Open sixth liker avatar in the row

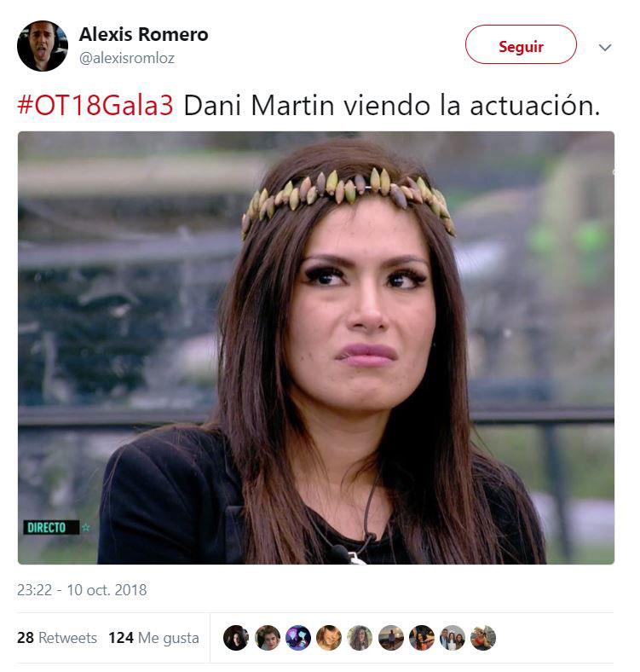[390, 638]
